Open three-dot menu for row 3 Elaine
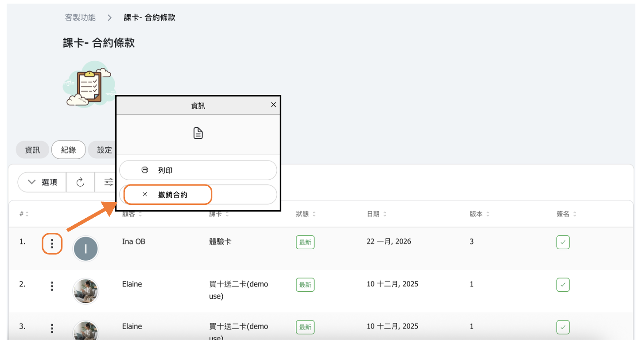644x345 pixels. click(x=52, y=328)
